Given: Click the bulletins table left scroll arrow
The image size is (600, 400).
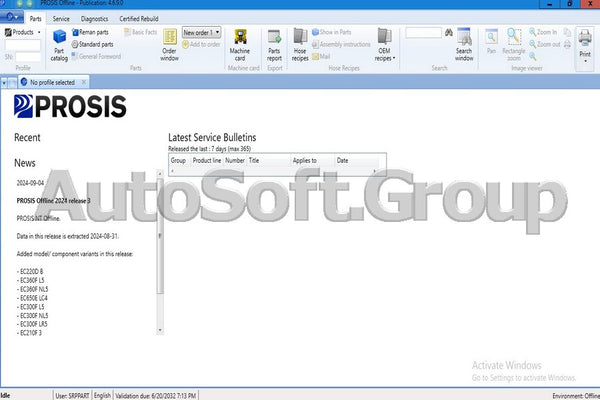Looking at the screenshot, I should [172, 171].
